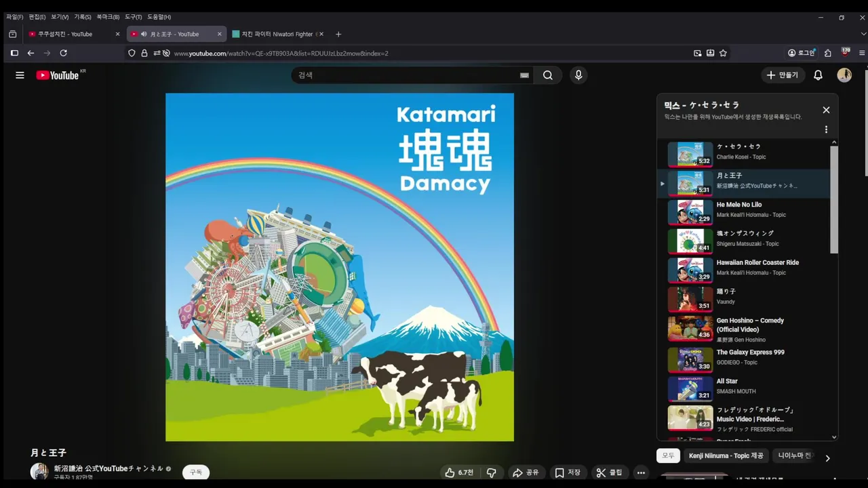This screenshot has height=488, width=868.
Task: Toggle the browser sidebar button
Action: point(14,53)
